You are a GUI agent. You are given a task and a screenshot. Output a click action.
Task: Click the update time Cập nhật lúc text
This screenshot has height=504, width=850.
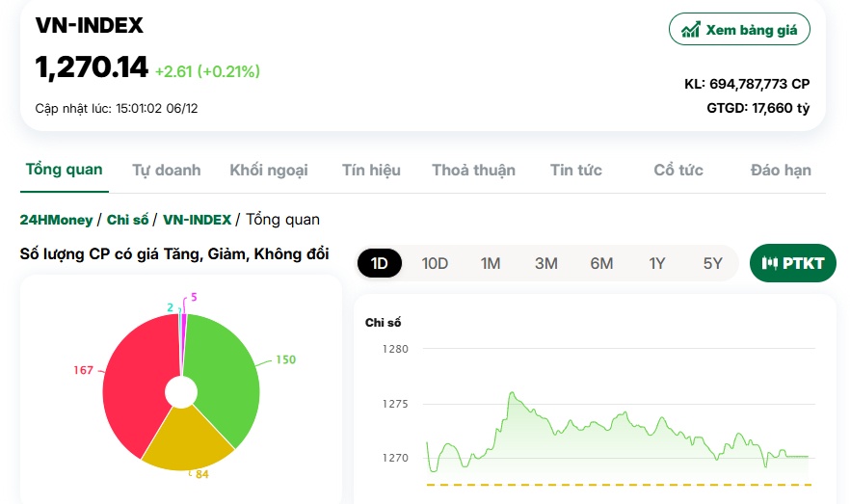click(x=117, y=108)
